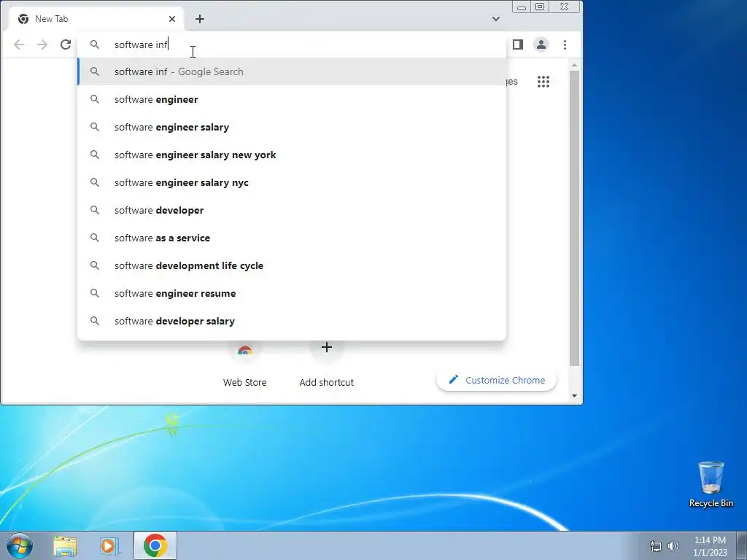The height and width of the screenshot is (560, 747).
Task: Click the network tray icon
Action: 656,546
